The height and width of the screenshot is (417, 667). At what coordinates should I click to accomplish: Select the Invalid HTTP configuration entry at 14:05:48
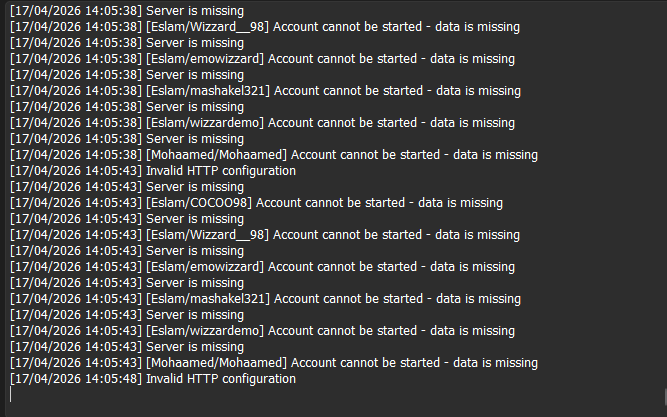[153, 379]
